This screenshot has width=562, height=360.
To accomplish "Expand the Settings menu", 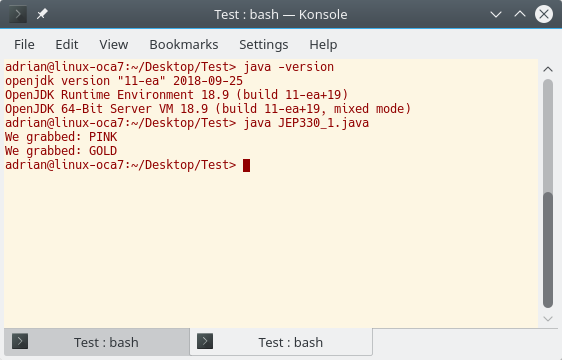I will click(x=263, y=44).
